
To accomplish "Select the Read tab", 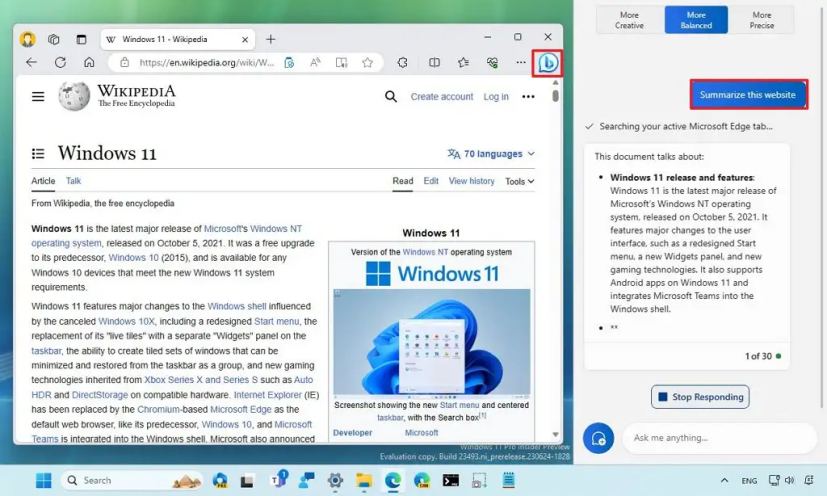I will coord(402,180).
